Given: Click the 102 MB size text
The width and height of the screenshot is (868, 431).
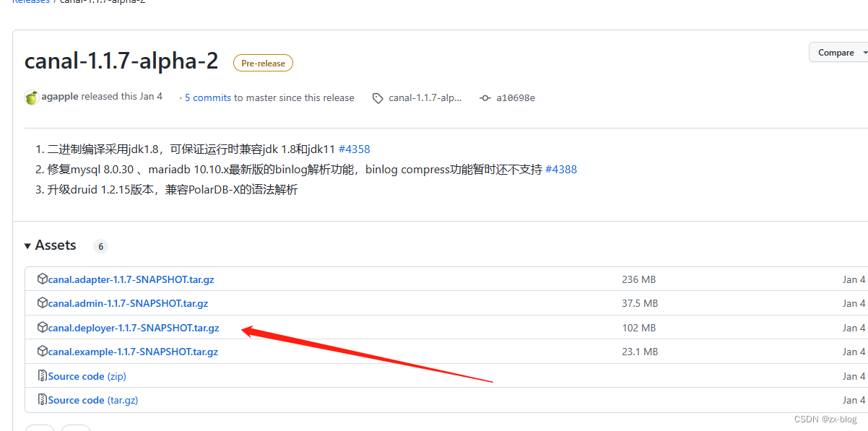Looking at the screenshot, I should pos(639,328).
